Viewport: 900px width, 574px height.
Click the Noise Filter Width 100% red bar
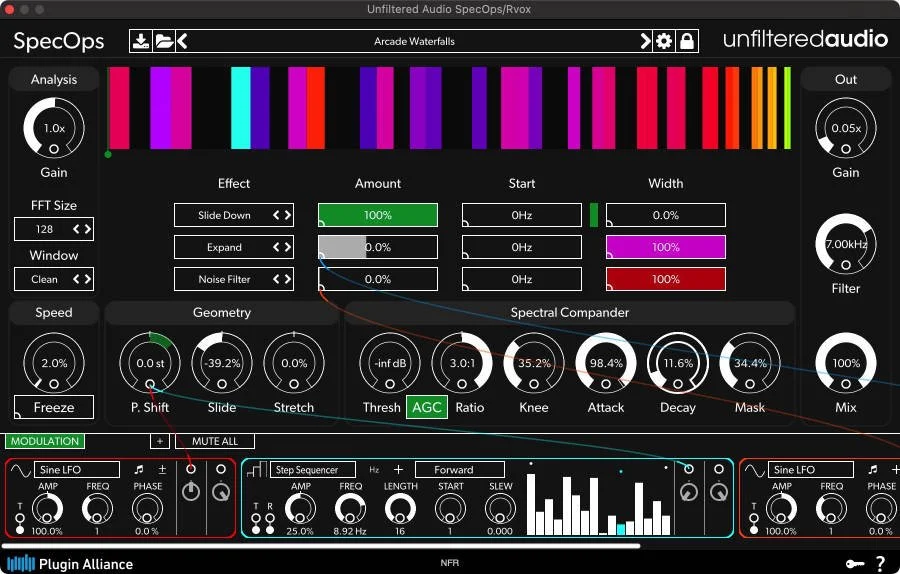[666, 280]
